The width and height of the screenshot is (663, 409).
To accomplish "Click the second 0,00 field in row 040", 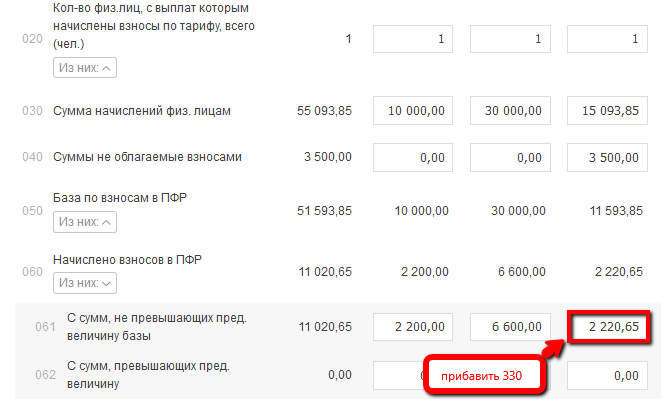I will (x=510, y=157).
